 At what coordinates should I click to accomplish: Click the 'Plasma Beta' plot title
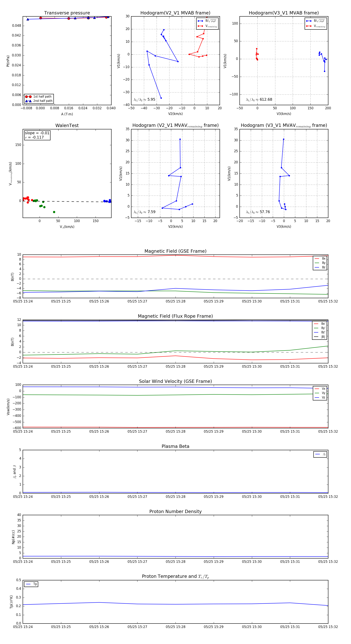175,446
